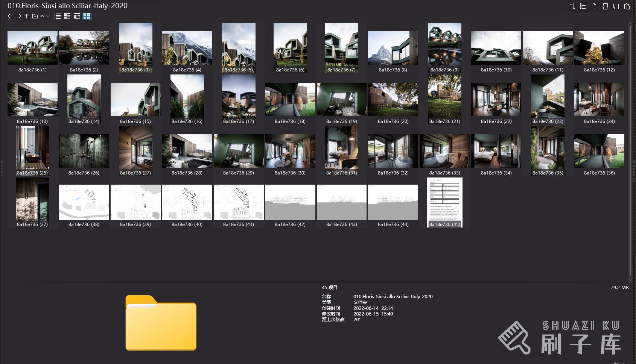Click the add new folder icon
This screenshot has height=364, width=636.
605,6
